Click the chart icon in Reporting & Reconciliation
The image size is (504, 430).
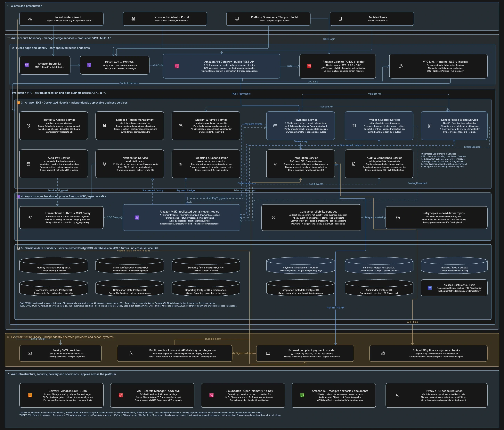tap(181, 164)
